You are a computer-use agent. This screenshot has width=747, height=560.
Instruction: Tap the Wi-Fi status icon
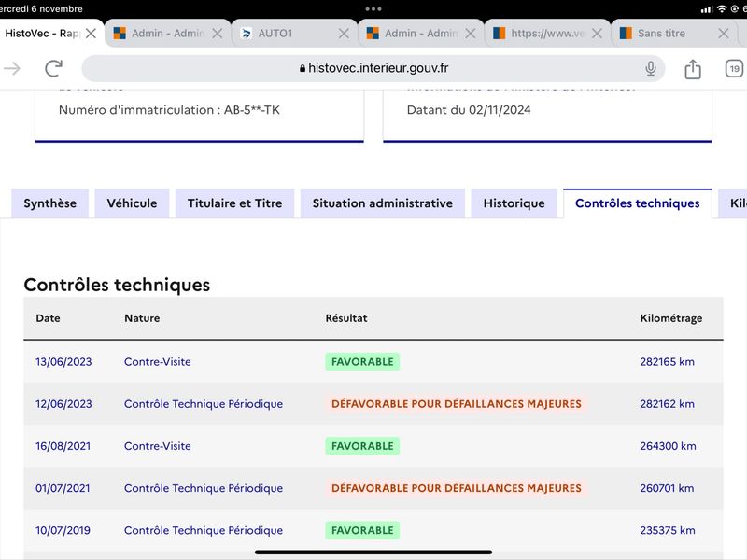pos(722,8)
